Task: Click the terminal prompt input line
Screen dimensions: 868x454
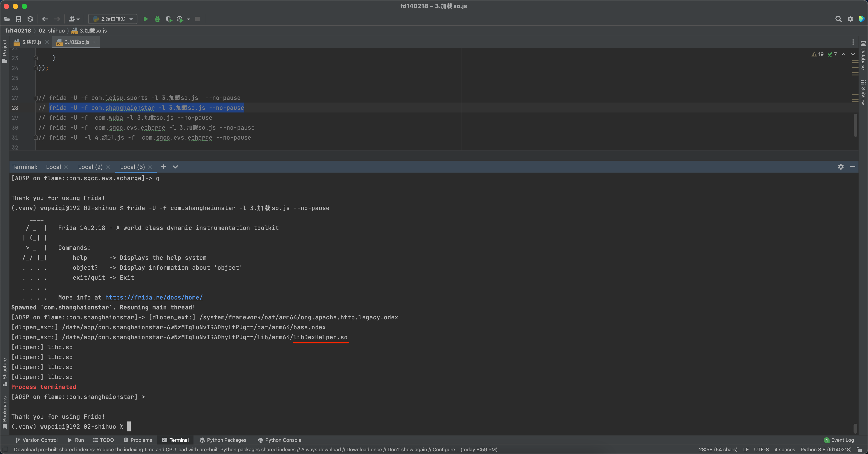Action: pyautogui.click(x=71, y=427)
